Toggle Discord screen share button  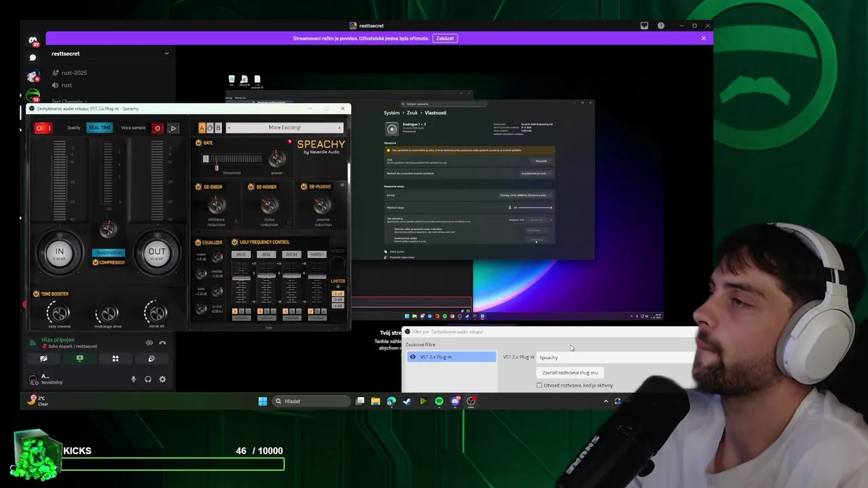click(x=79, y=359)
